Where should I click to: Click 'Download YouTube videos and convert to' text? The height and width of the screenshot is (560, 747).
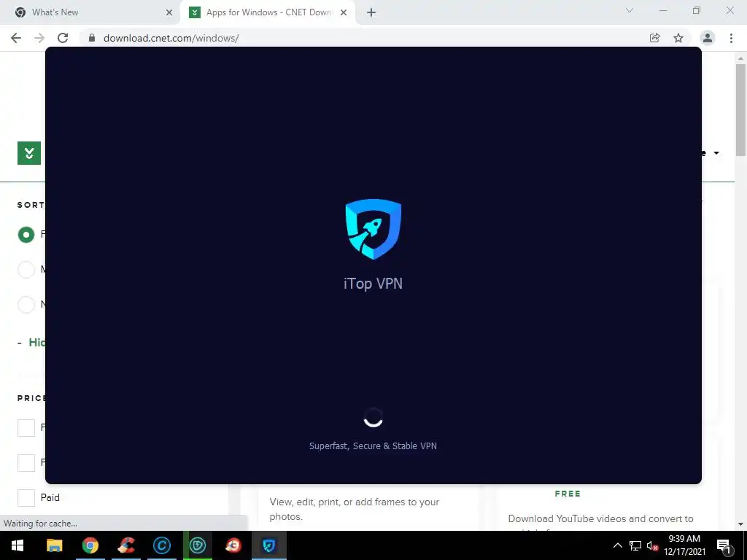point(600,518)
